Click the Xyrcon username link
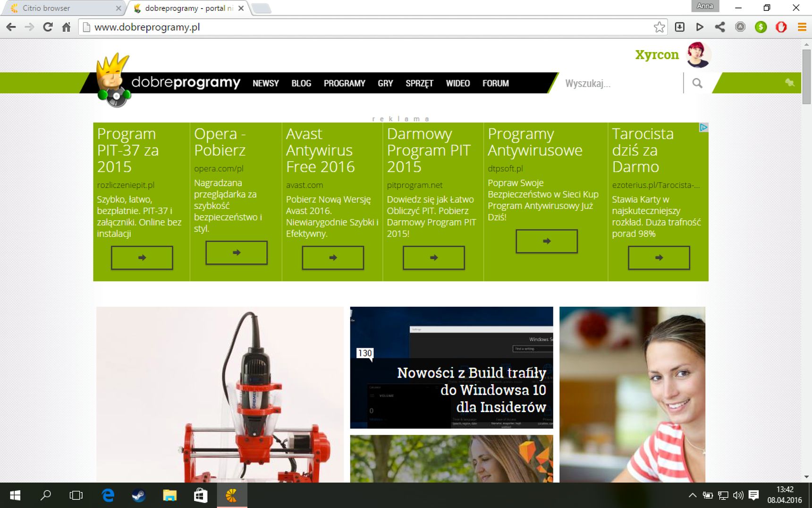812x508 pixels. pyautogui.click(x=657, y=55)
